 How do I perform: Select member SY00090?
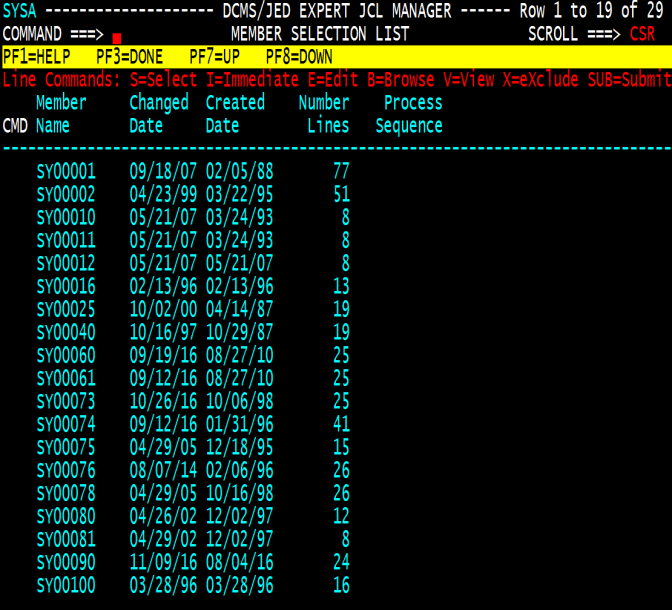[x=66, y=562]
